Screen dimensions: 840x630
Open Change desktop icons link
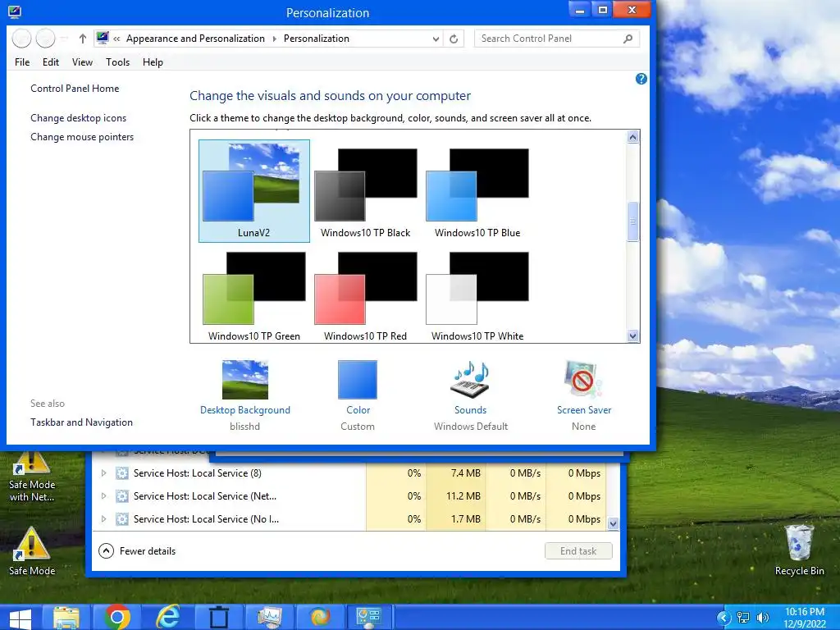[78, 118]
